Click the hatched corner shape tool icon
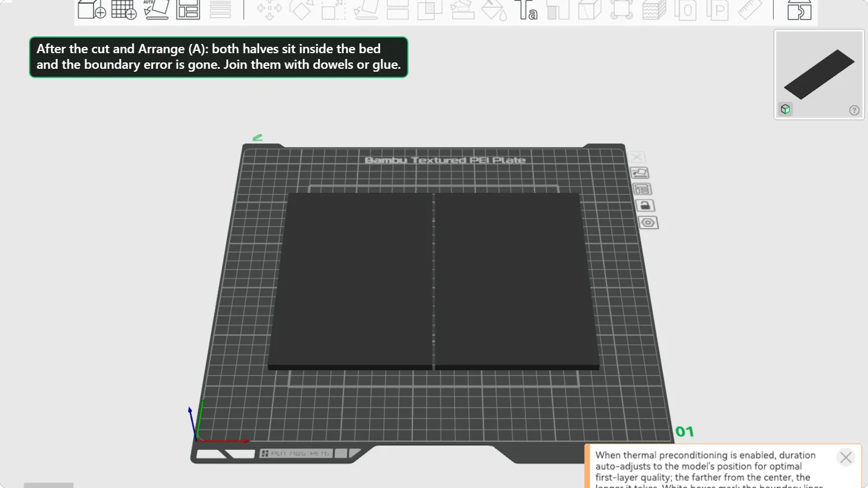Viewport: 868px width, 488px height. [558, 10]
